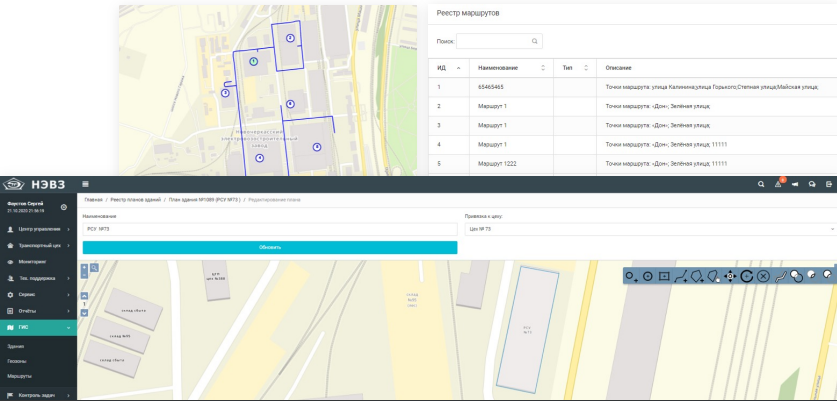Viewport: 837px width, 401px height.
Task: Click the gear icon beside the user name
Action: (64, 207)
